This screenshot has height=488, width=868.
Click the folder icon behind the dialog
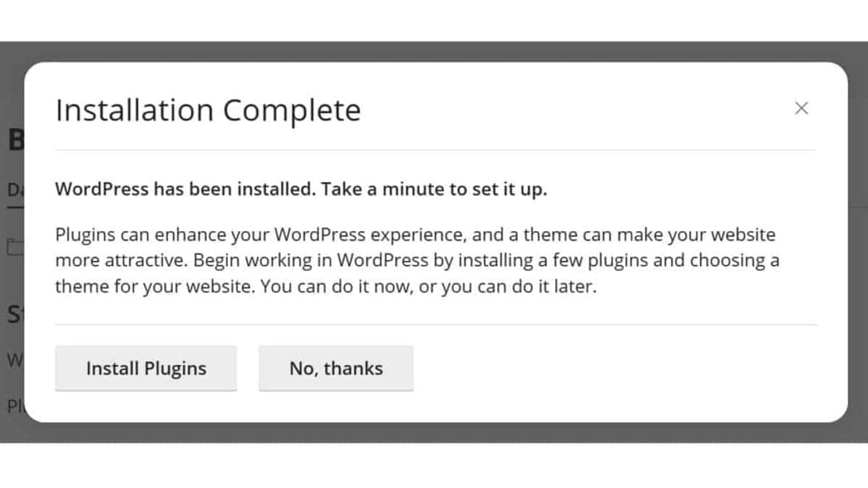13,246
